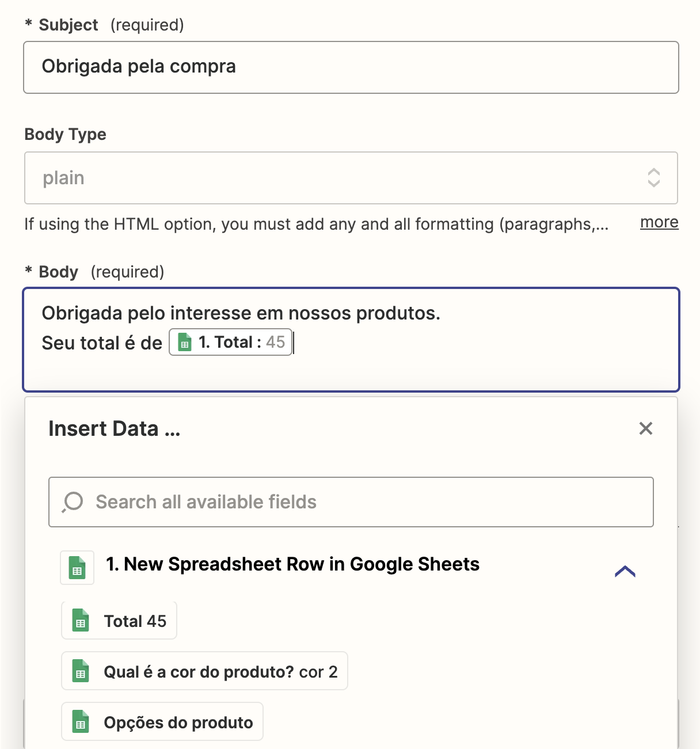Click the magnifier search icon
Screen dimensions: 700x749
[x=73, y=502]
